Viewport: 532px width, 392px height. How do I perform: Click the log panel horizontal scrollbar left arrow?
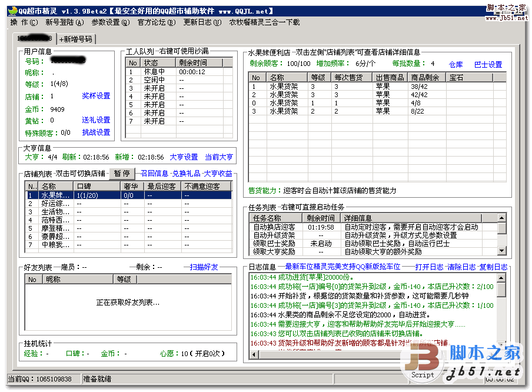coord(254,355)
